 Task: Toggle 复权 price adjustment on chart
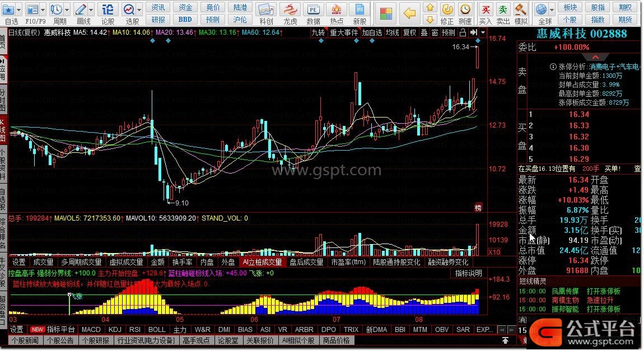(409, 32)
